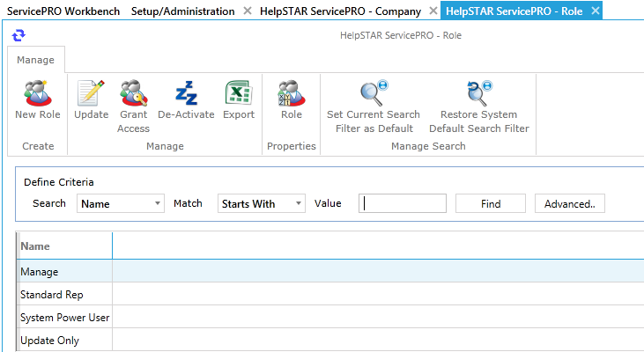Click the refresh arrows icon
644x352 pixels.
19,36
